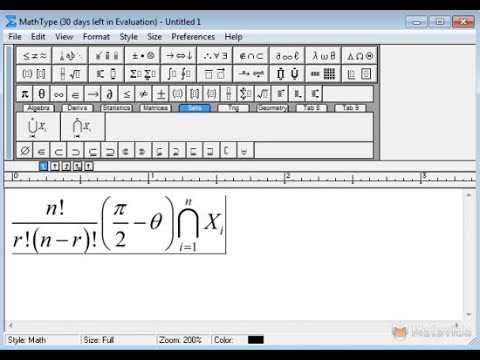Switch to the Algebra tab

39,108
